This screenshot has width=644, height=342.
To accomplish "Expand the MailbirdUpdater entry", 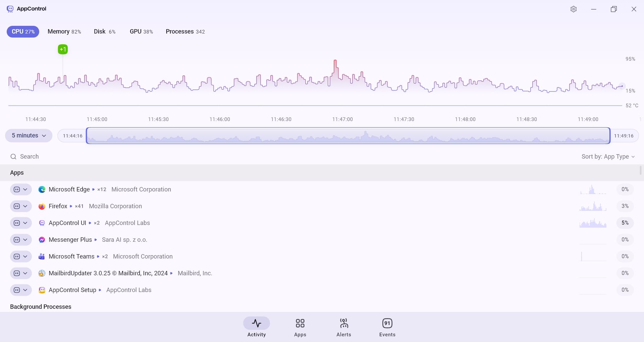I will 25,273.
